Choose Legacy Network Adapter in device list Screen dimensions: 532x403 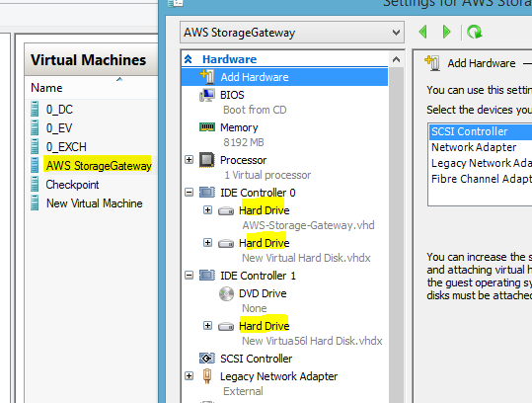(482, 163)
